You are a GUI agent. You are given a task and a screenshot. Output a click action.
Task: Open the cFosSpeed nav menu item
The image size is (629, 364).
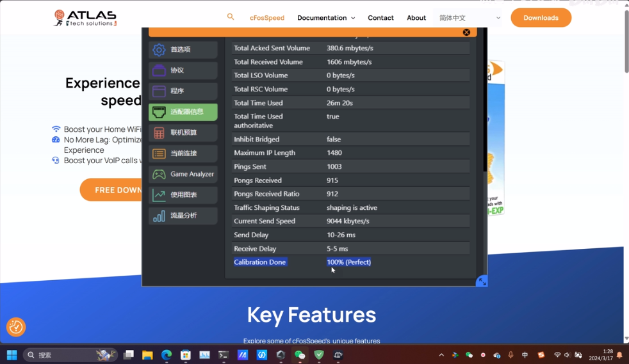pyautogui.click(x=266, y=18)
